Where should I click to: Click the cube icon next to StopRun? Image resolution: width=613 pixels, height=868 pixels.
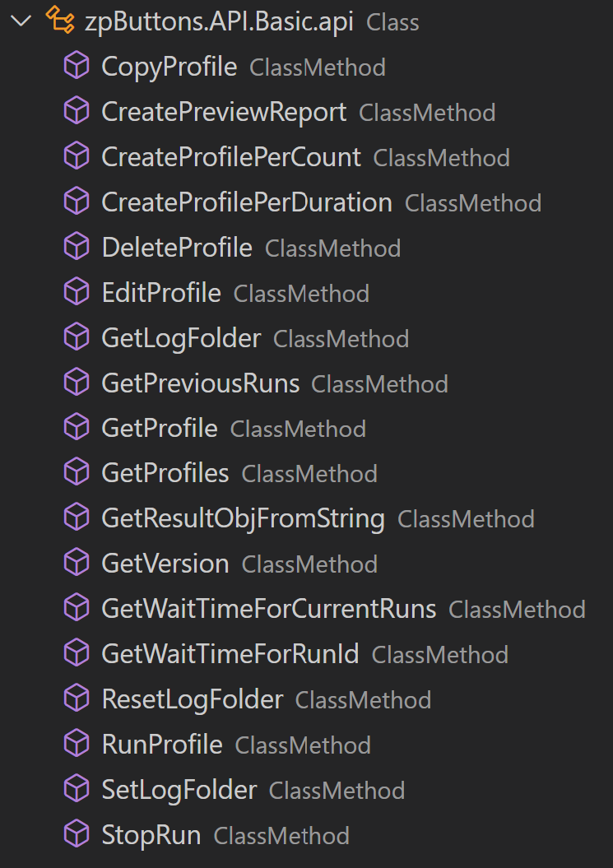click(x=77, y=835)
